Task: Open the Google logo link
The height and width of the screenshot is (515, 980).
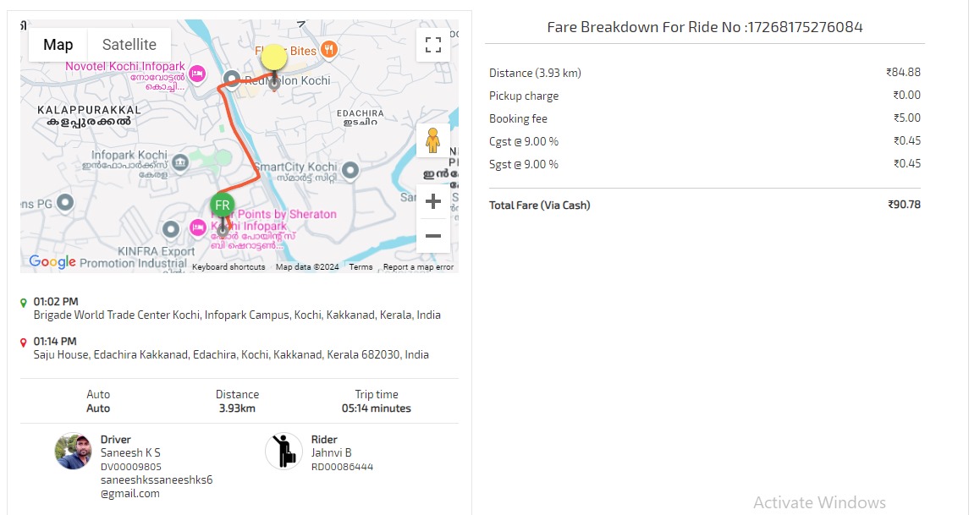Action: [52, 262]
